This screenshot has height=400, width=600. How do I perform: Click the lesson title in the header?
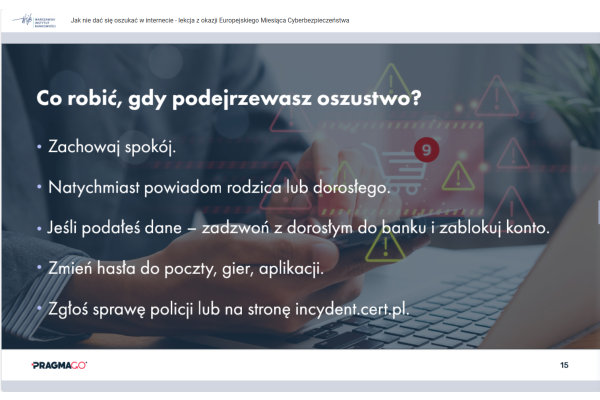210,21
